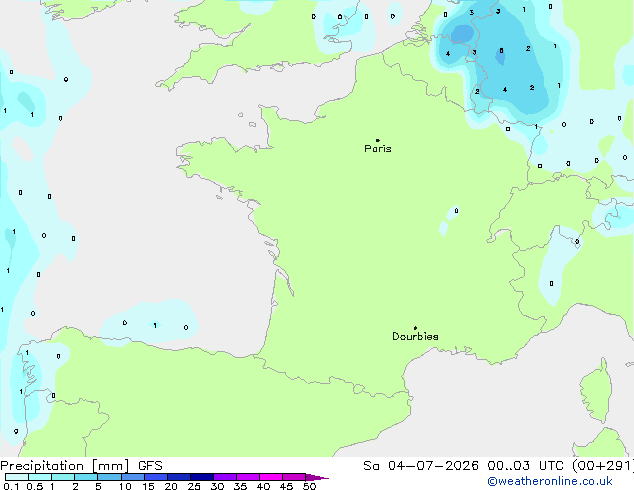This screenshot has width=634, height=490.
Task: Click the Dourbies city label
Action: (415, 336)
